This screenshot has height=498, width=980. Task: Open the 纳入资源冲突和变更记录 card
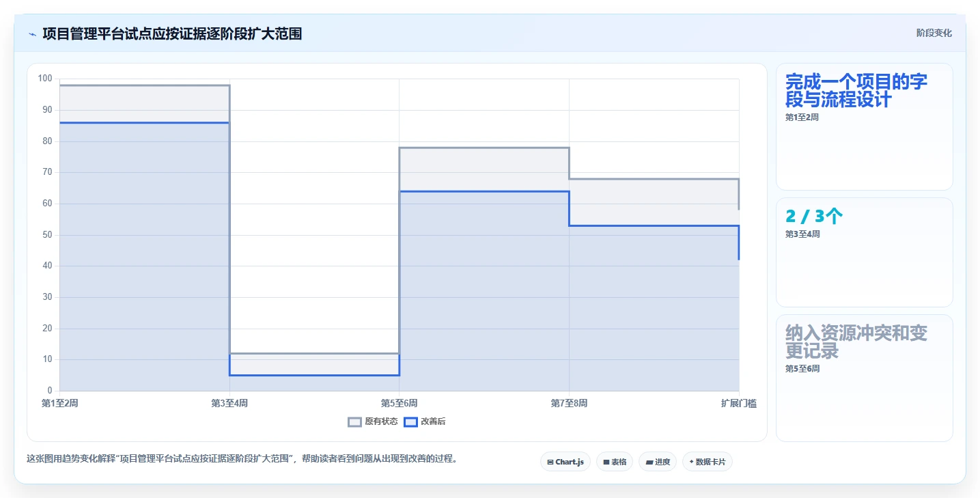point(865,378)
